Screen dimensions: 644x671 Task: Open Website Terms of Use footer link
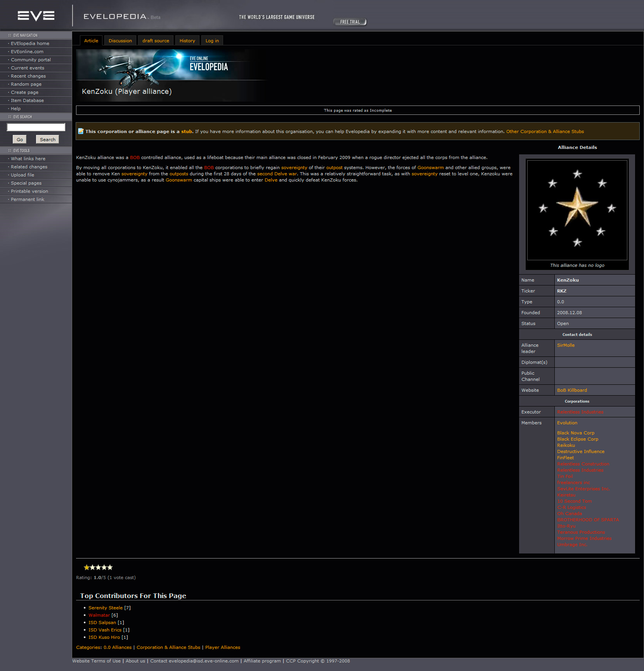point(96,661)
